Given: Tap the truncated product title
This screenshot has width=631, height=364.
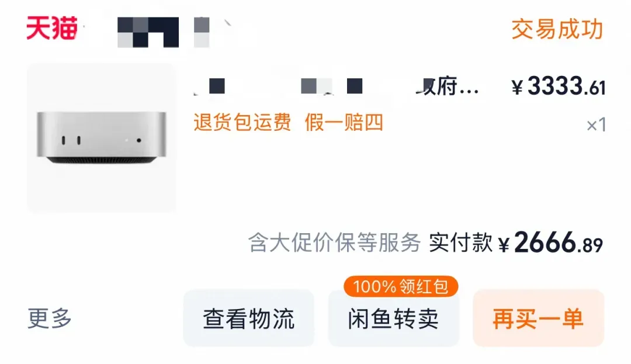Looking at the screenshot, I should pos(336,86).
